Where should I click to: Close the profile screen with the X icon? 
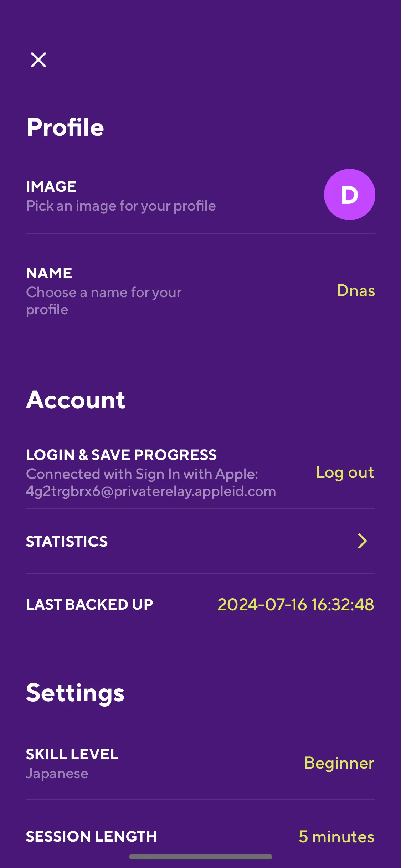[x=38, y=60]
